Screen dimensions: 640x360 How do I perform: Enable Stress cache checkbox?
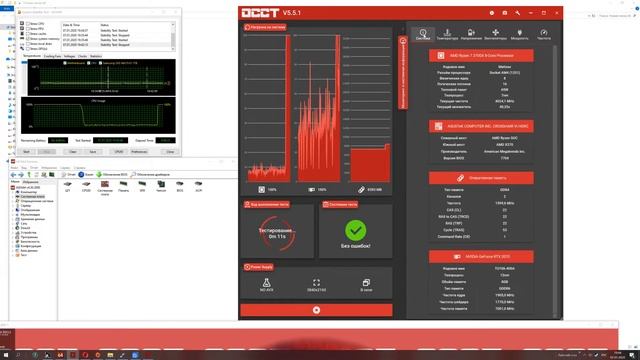pyautogui.click(x=28, y=33)
